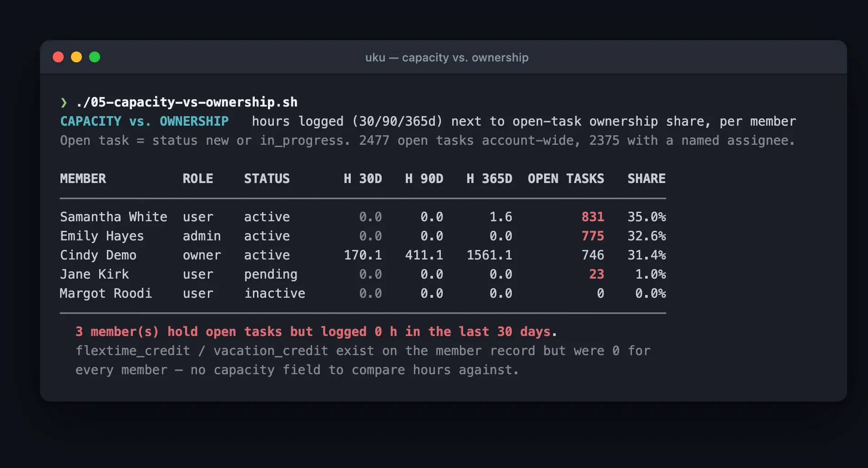Click the 'every member — no capacity field' line
Image resolution: width=868 pixels, height=468 pixels.
tap(297, 370)
